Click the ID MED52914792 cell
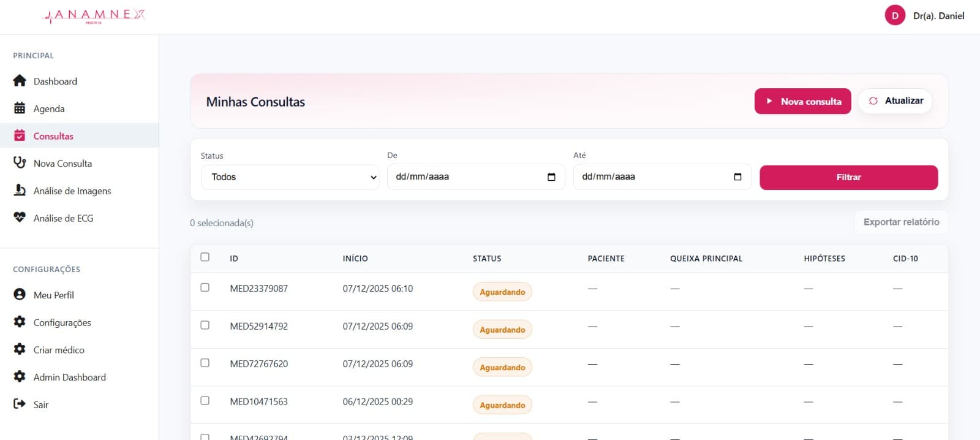Image resolution: width=980 pixels, height=440 pixels. point(258,326)
